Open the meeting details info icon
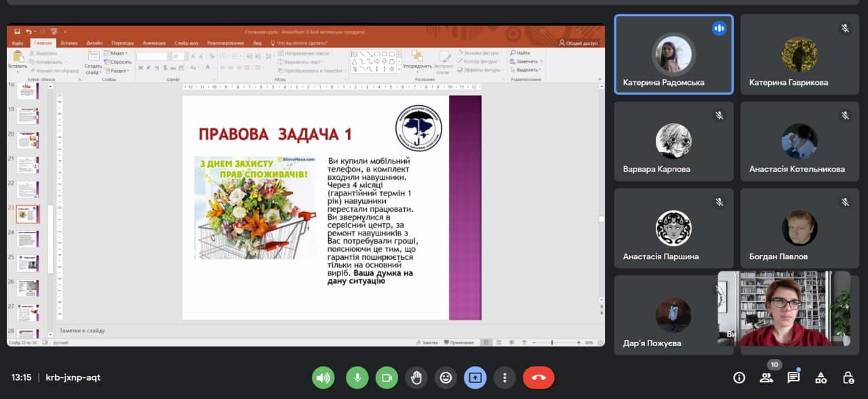The width and height of the screenshot is (868, 399). [739, 378]
